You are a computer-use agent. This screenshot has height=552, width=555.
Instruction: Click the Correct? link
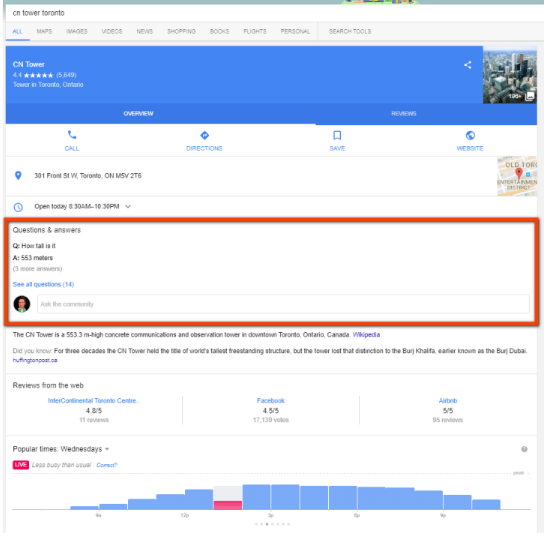(x=107, y=465)
